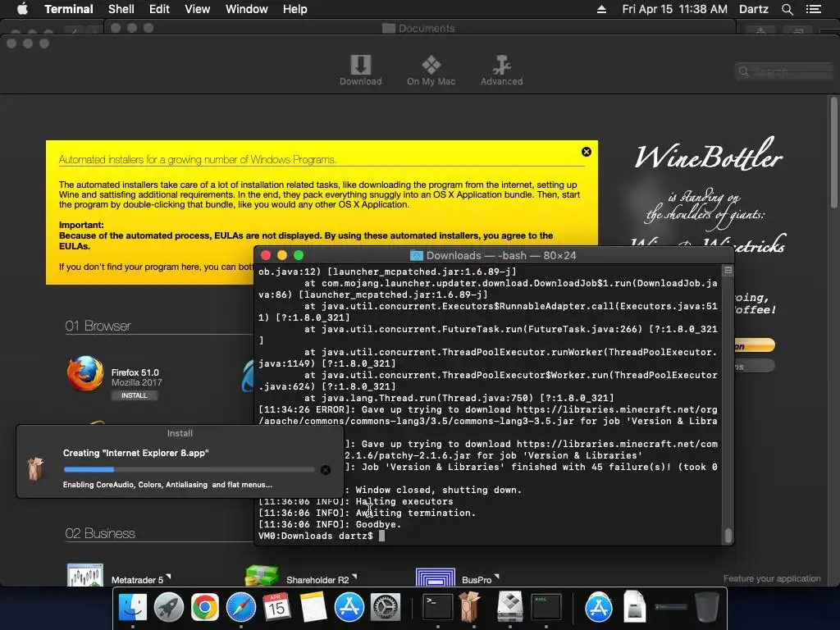Install Firefox 51.0
Viewport: 840px width, 630px height.
pyautogui.click(x=134, y=395)
